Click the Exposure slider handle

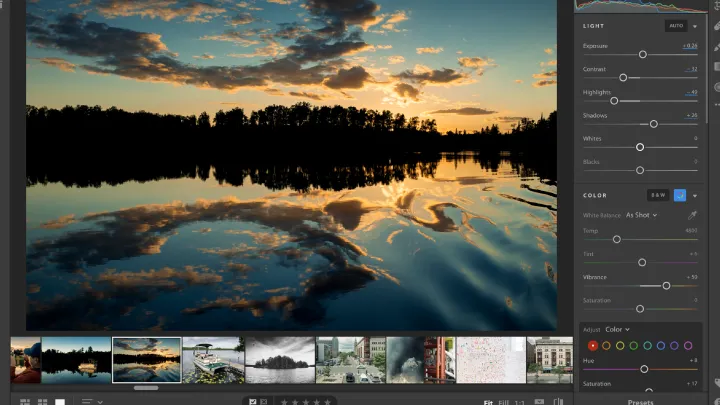[x=642, y=54]
